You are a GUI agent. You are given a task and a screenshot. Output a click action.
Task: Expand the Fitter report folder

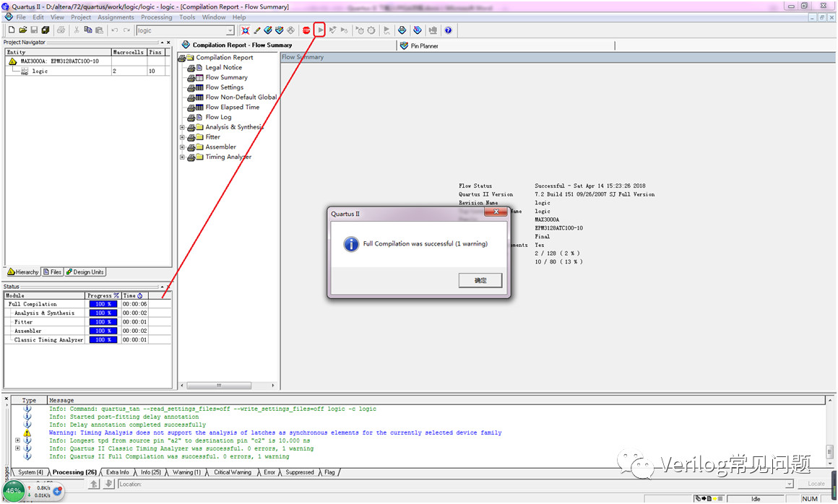point(182,137)
